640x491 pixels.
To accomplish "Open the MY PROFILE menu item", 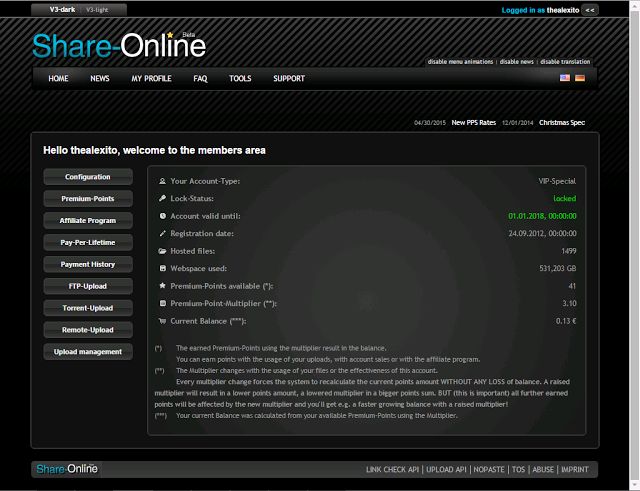I will 151,78.
